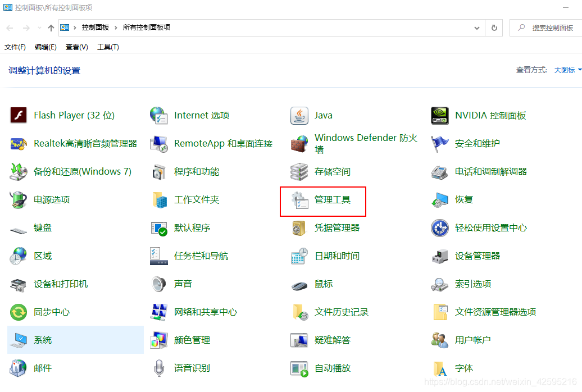Open the 键盘 keyboard icon
Image resolution: width=582 pixels, height=392 pixels.
[19, 230]
